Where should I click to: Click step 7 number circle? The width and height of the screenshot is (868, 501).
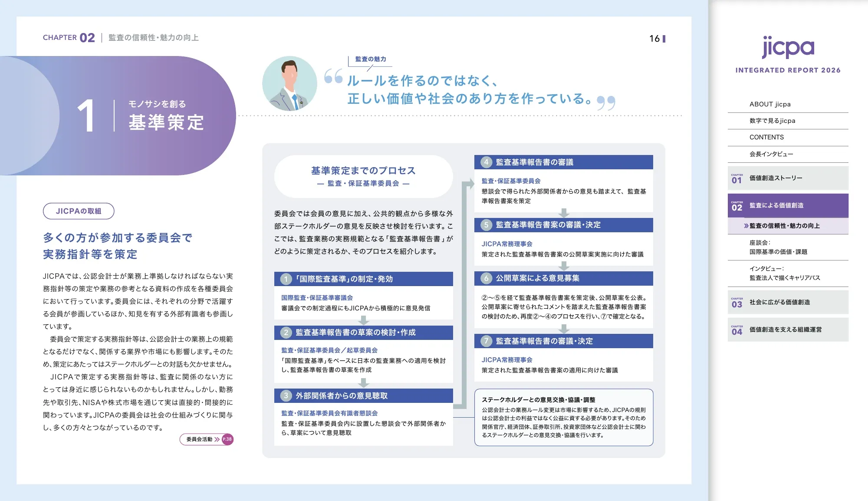pyautogui.click(x=486, y=341)
